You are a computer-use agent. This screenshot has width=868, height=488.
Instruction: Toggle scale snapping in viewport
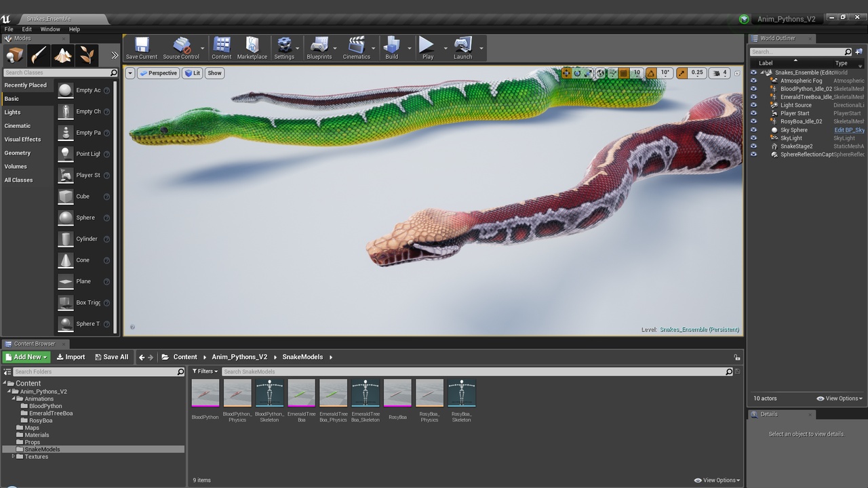[682, 73]
